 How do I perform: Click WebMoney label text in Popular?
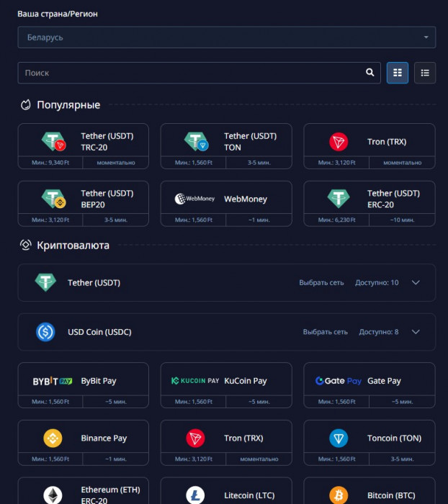pyautogui.click(x=246, y=199)
